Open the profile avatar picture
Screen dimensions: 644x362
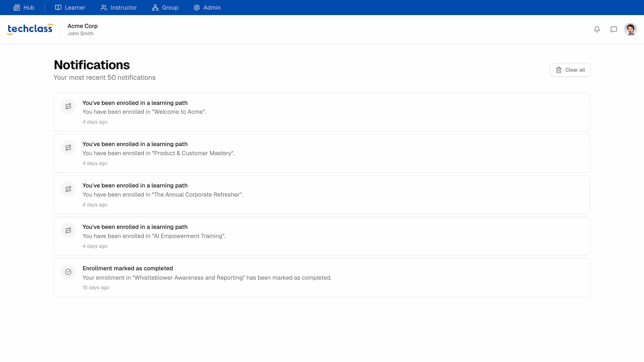click(631, 29)
